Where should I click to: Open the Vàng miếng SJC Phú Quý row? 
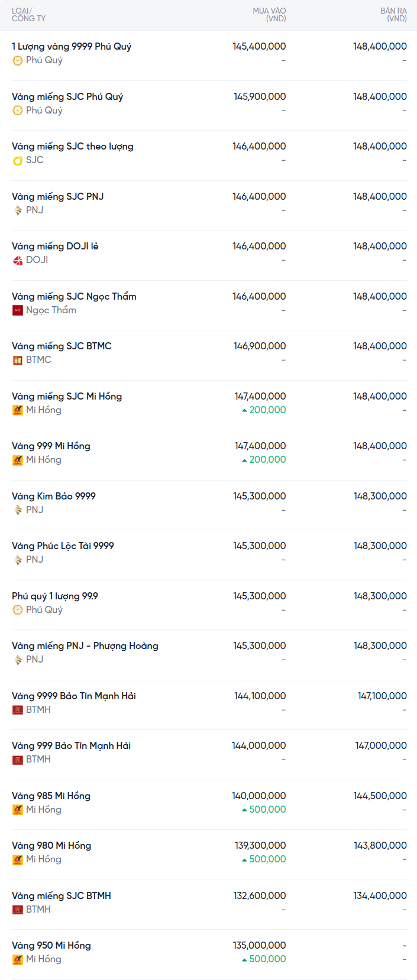[67, 97]
